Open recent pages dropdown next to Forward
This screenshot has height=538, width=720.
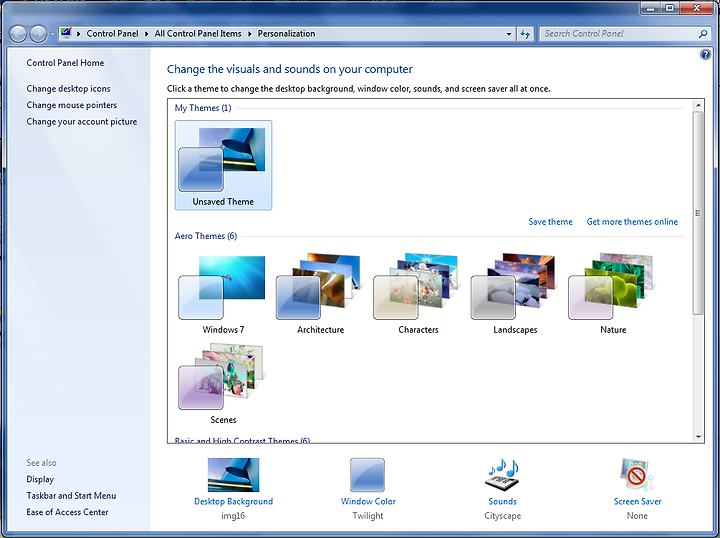[x=52, y=34]
